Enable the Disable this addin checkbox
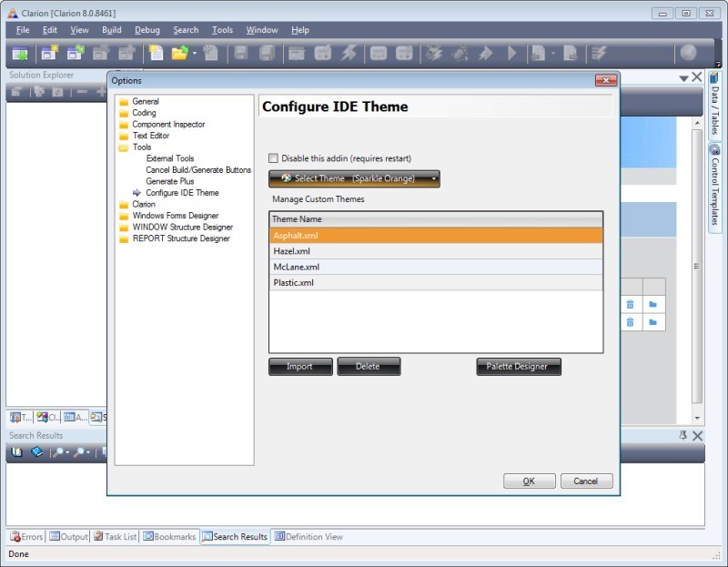Screen dimensions: 728x567 [274, 158]
